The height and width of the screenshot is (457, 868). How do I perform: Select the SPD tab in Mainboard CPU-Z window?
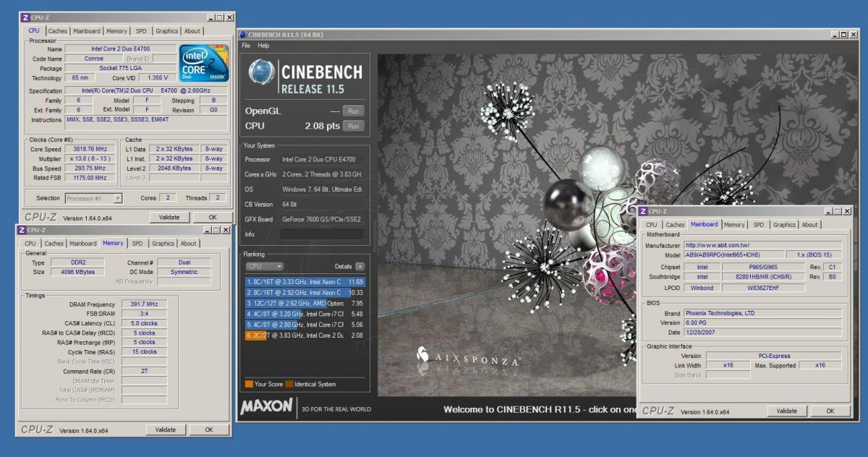coord(758,225)
